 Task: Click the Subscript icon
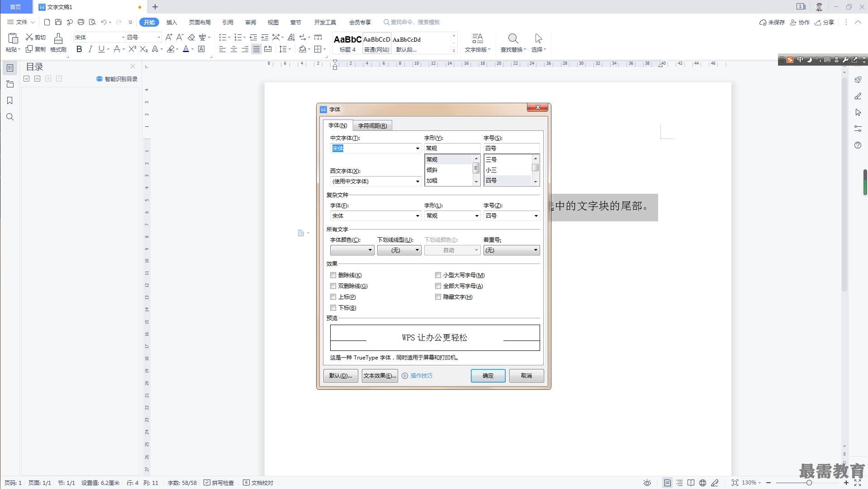[x=144, y=49]
